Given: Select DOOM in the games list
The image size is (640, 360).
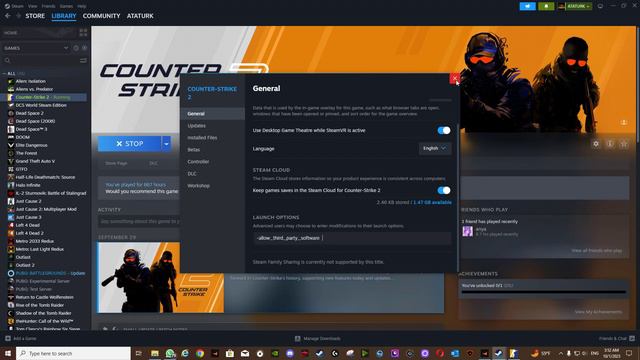Looking at the screenshot, I should point(22,137).
